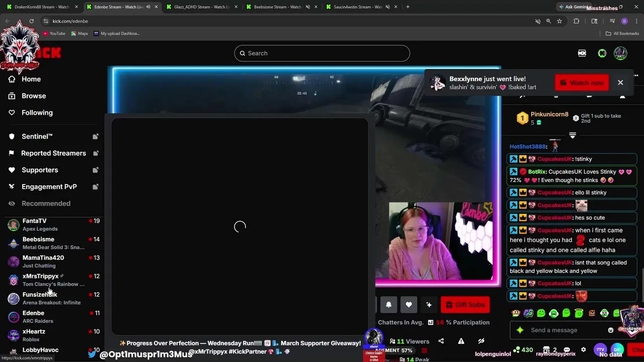Viewport: 644px width, 362px height.
Task: Toggle stream notifications bell
Action: click(388, 305)
